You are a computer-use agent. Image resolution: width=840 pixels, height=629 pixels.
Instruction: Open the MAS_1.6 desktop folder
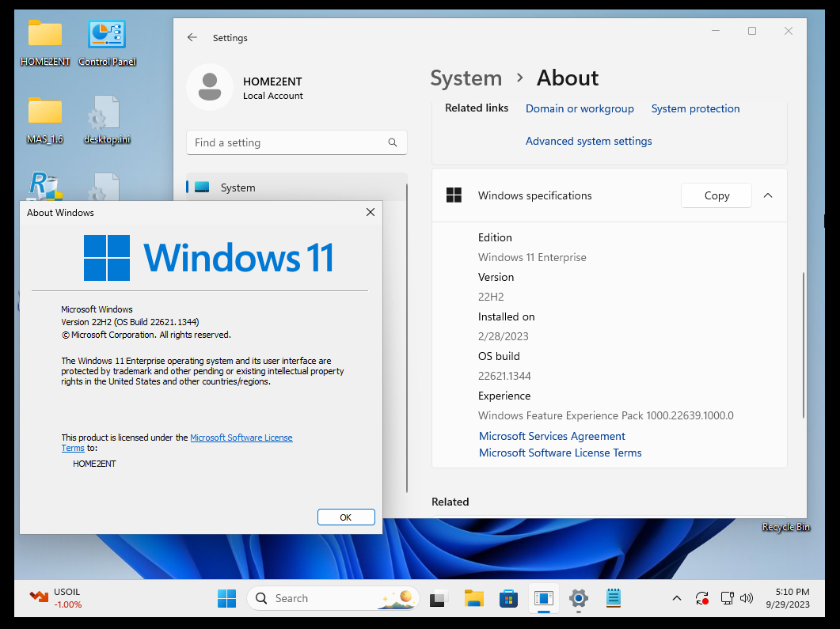click(45, 120)
